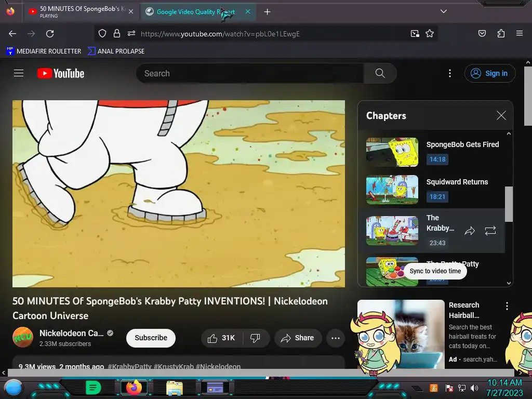Open the Start orb button

tap(14, 389)
